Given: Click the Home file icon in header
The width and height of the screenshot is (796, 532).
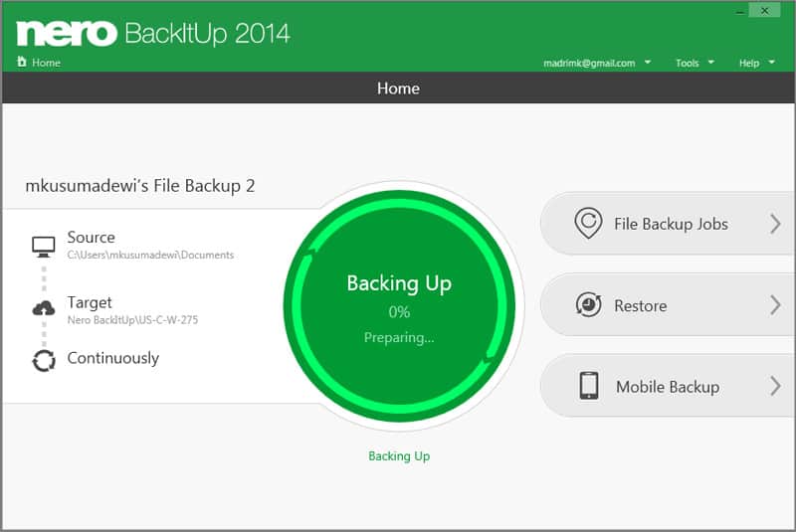Looking at the screenshot, I should (22, 63).
